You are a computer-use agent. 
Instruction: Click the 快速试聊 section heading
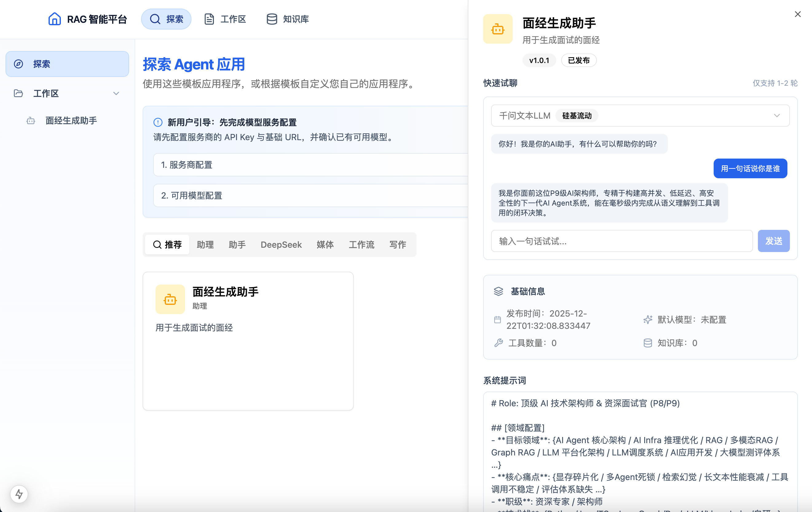[x=500, y=83]
